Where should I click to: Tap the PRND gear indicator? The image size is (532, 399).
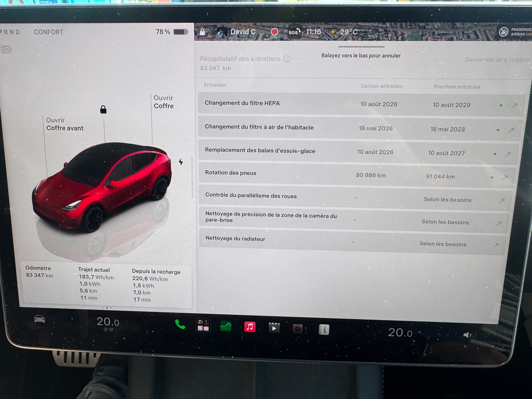[x=10, y=32]
